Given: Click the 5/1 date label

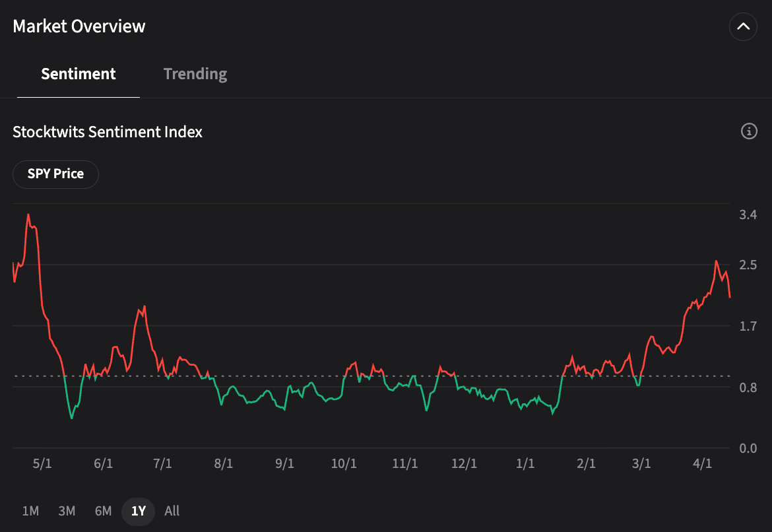Looking at the screenshot, I should [x=42, y=463].
